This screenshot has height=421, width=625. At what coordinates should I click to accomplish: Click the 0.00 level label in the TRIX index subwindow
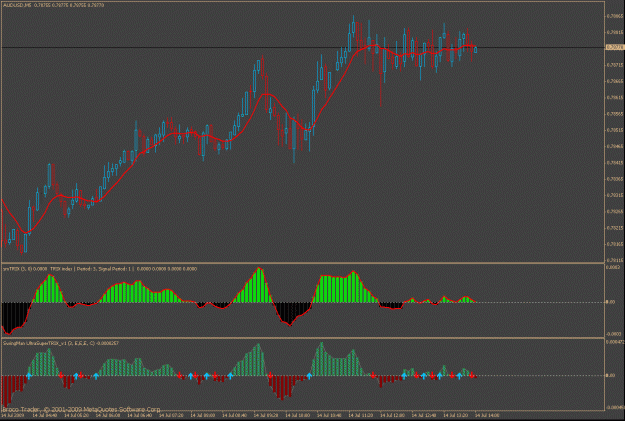(x=611, y=302)
